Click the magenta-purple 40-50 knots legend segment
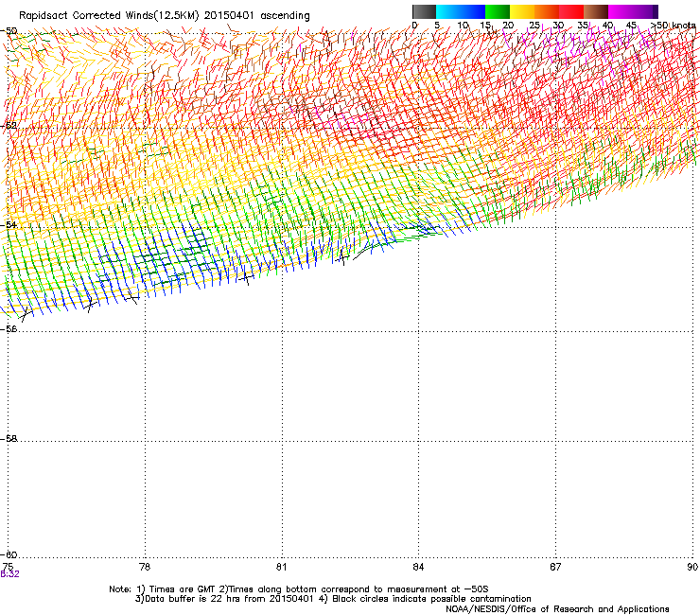This screenshot has height=615, width=700. (x=633, y=11)
